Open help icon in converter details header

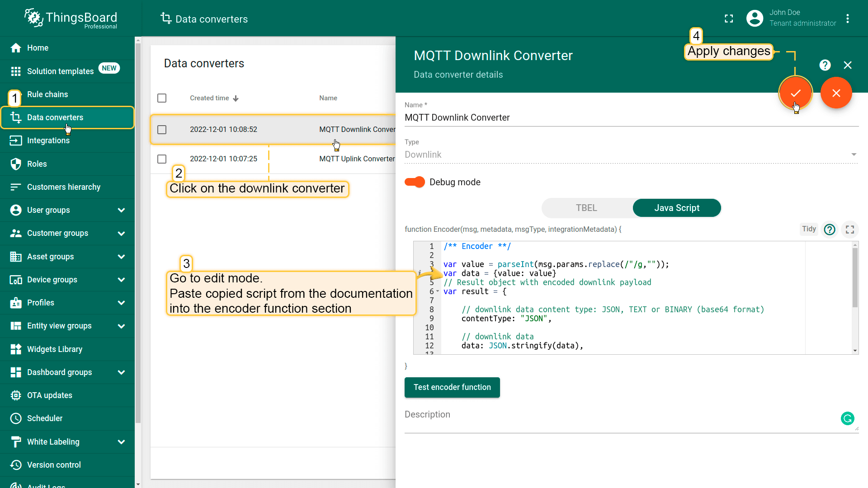pos(825,65)
